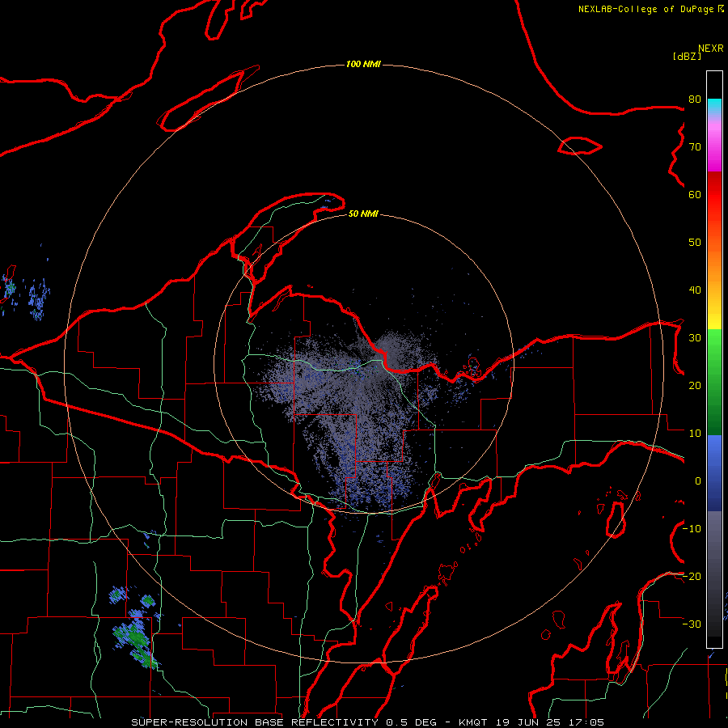Click the 40 value on dBZ scale

[x=695, y=290]
